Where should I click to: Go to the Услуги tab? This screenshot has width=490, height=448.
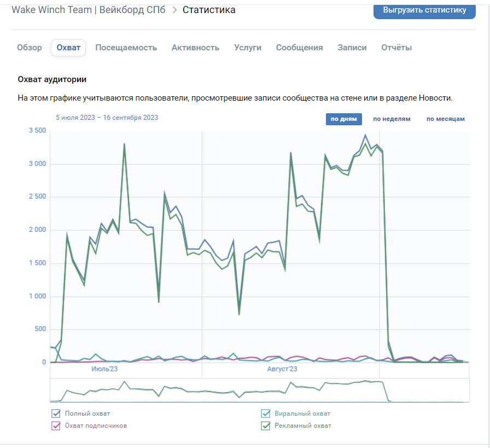[248, 48]
